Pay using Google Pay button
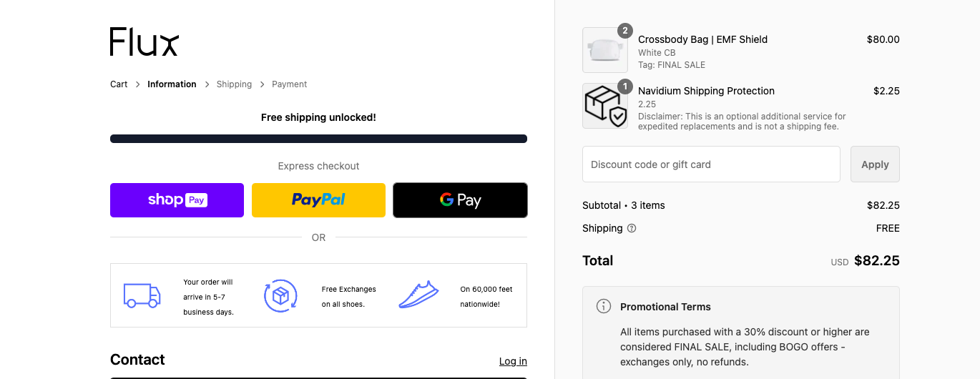The height and width of the screenshot is (379, 980). coord(460,200)
